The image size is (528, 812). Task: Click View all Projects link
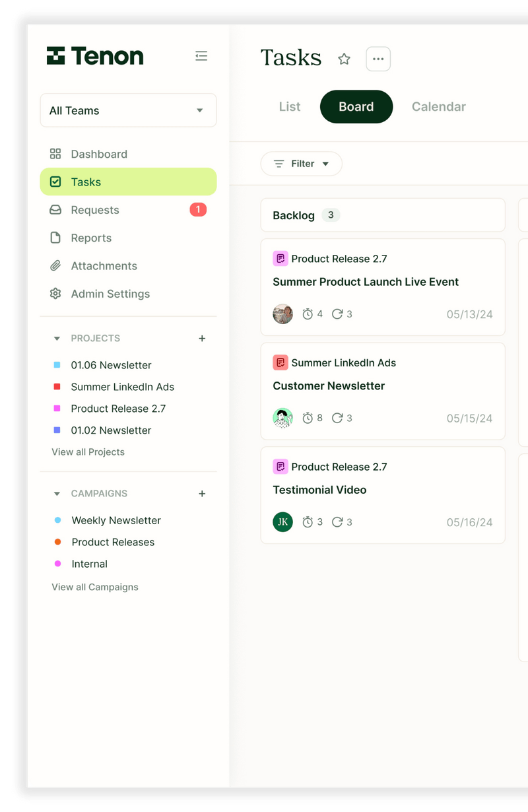coord(88,452)
